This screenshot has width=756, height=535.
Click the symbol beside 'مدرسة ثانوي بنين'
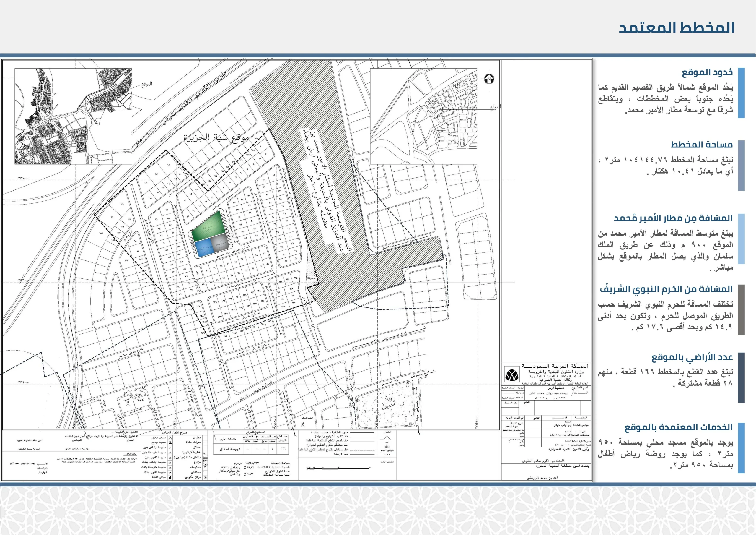point(170,458)
